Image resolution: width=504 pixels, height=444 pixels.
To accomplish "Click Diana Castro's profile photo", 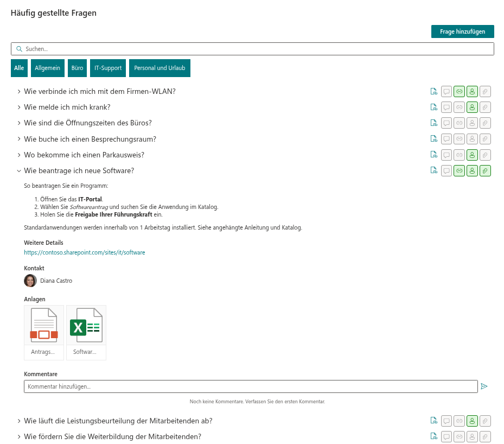I will point(30,281).
